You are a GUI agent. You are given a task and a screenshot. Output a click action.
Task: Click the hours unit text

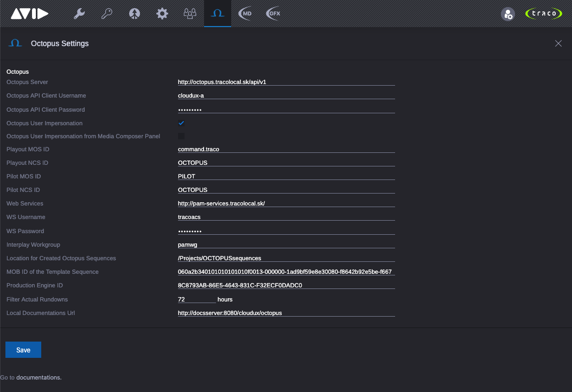(x=225, y=299)
